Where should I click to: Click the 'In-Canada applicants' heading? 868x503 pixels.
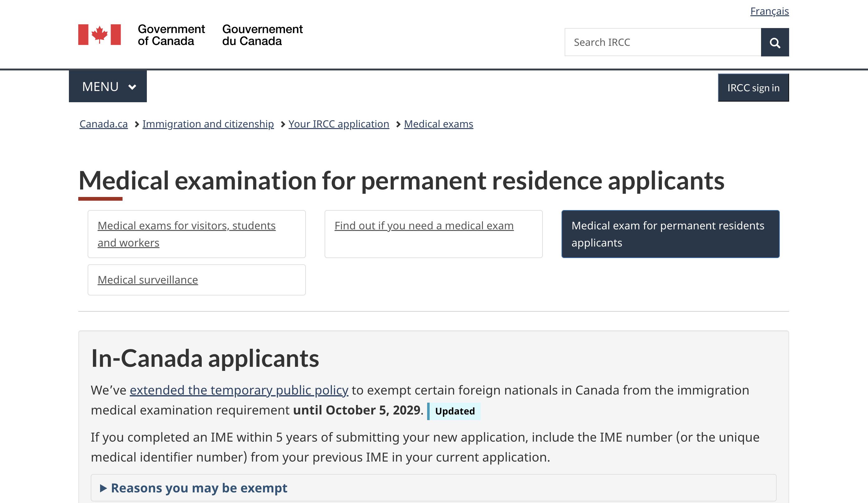tap(205, 358)
